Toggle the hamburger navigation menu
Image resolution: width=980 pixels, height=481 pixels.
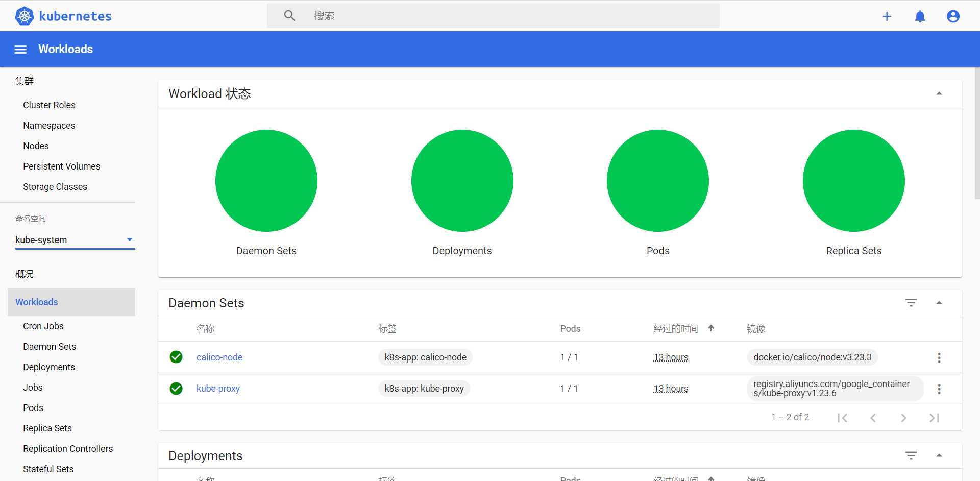pyautogui.click(x=20, y=50)
